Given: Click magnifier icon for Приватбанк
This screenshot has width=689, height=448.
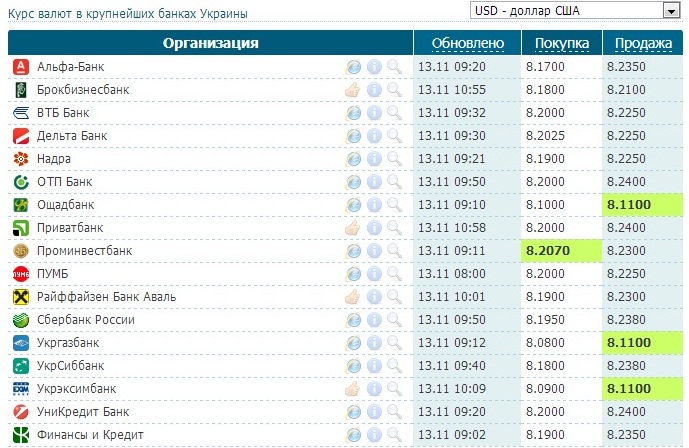Looking at the screenshot, I should [395, 228].
